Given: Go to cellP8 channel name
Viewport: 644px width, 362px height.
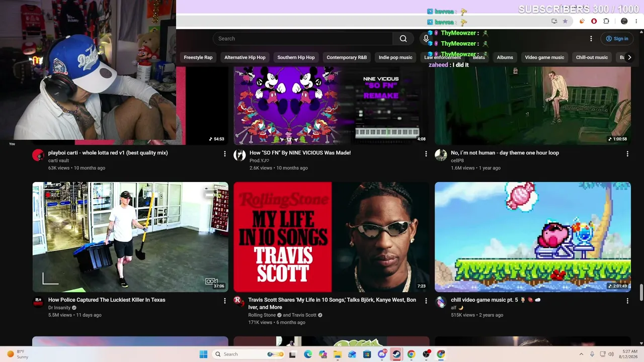Looking at the screenshot, I should [x=457, y=160].
